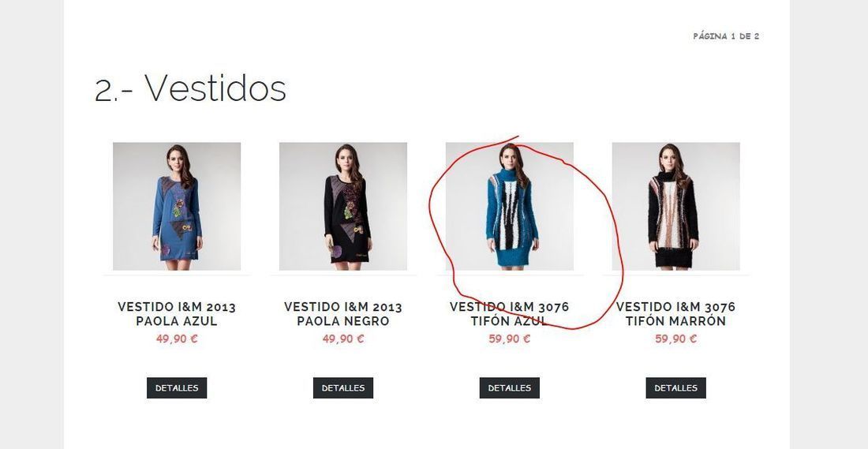Open the Vestido I&M 2013 Paola Negro title
Image resolution: width=868 pixels, height=449 pixels.
[x=343, y=314]
